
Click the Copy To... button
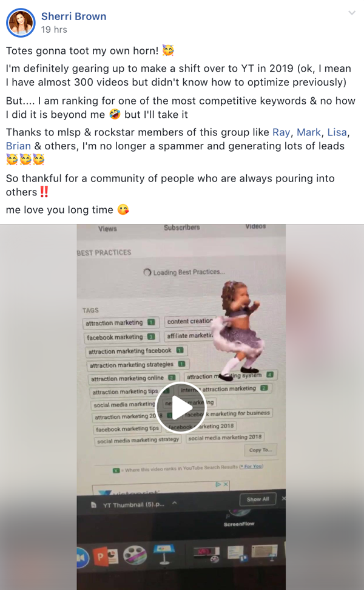(261, 450)
